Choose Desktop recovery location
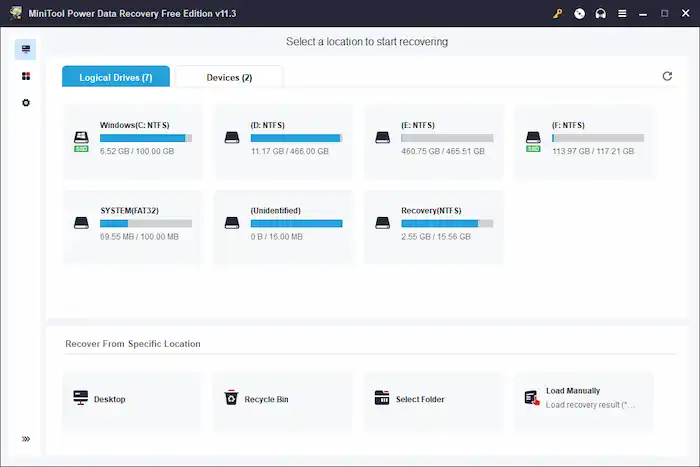The height and width of the screenshot is (467, 700). pos(132,401)
